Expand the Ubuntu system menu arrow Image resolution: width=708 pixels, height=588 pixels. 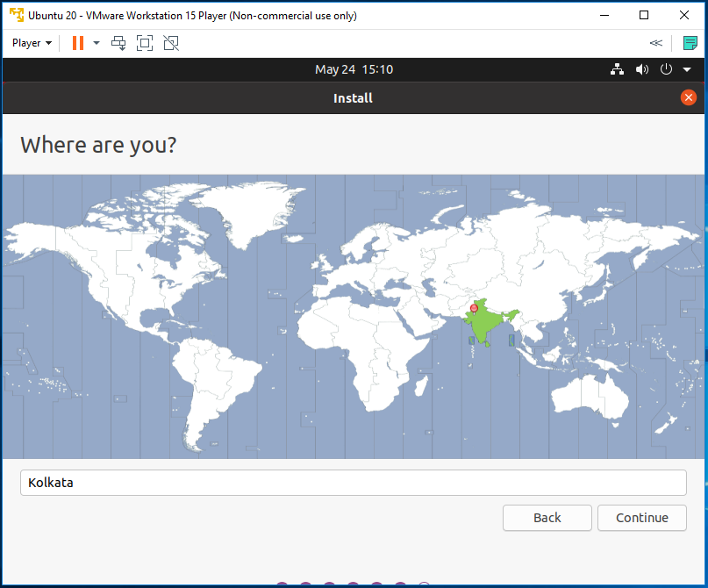[687, 69]
